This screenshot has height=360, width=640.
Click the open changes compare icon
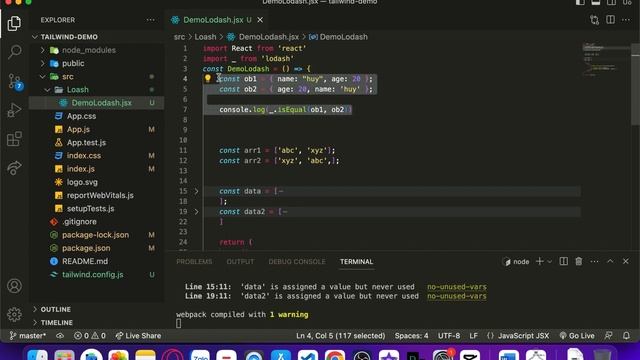pos(594,20)
